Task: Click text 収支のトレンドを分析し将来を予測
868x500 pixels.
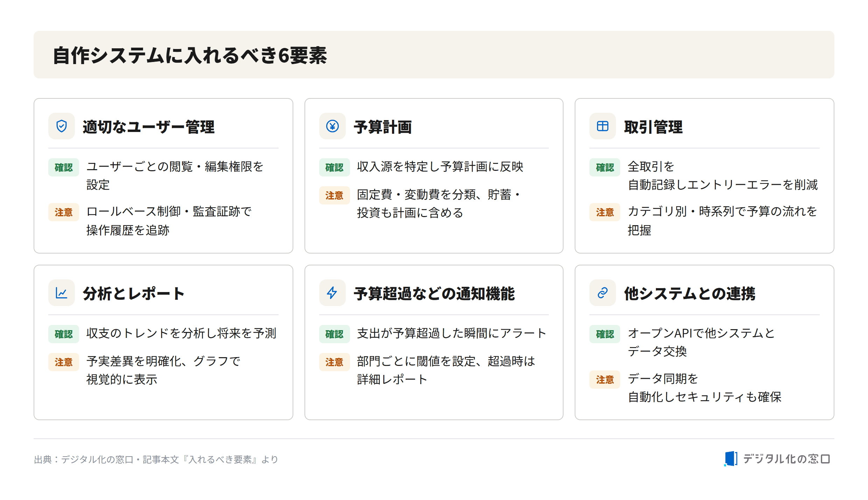Action: 181,333
